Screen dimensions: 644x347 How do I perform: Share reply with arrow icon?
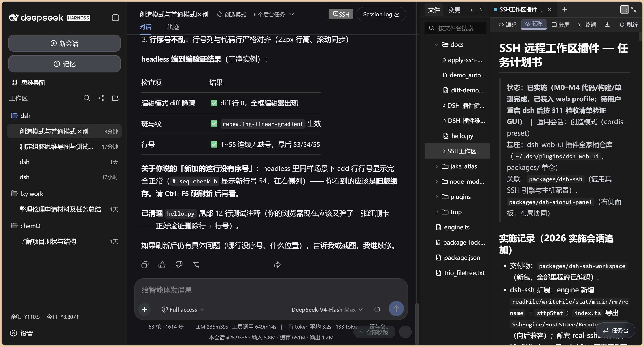[x=277, y=264]
